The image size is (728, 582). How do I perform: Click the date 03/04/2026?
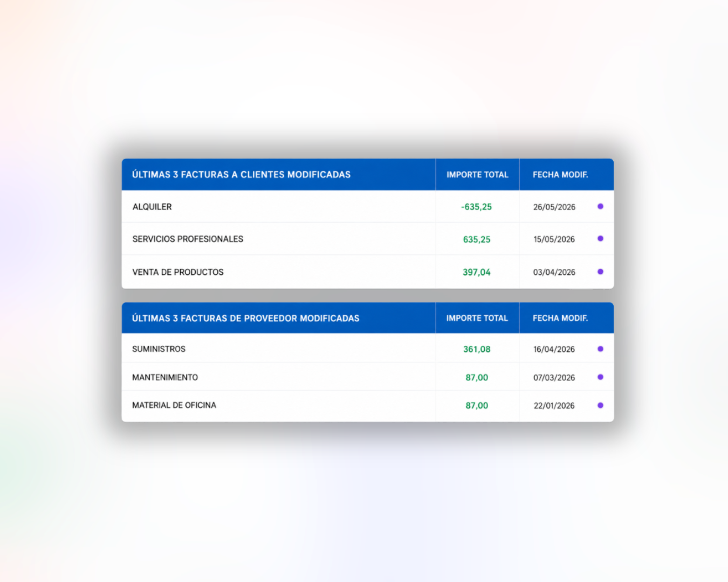coord(554,272)
